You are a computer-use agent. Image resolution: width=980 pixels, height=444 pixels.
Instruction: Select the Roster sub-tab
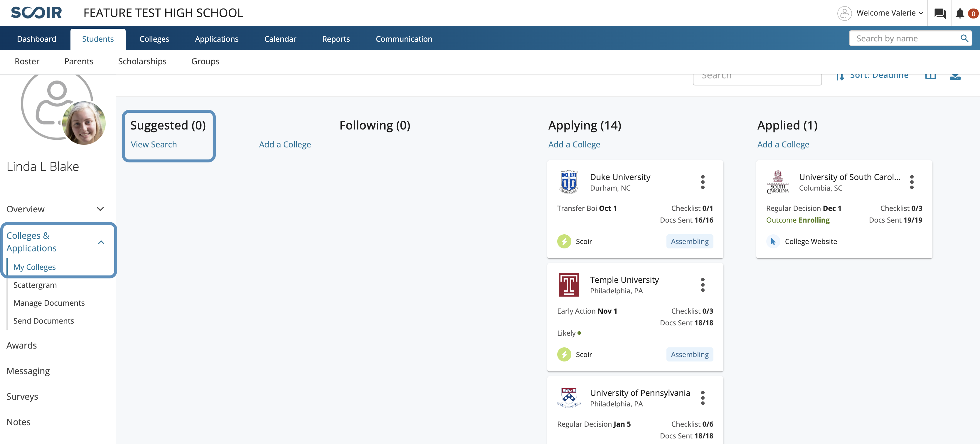tap(27, 62)
